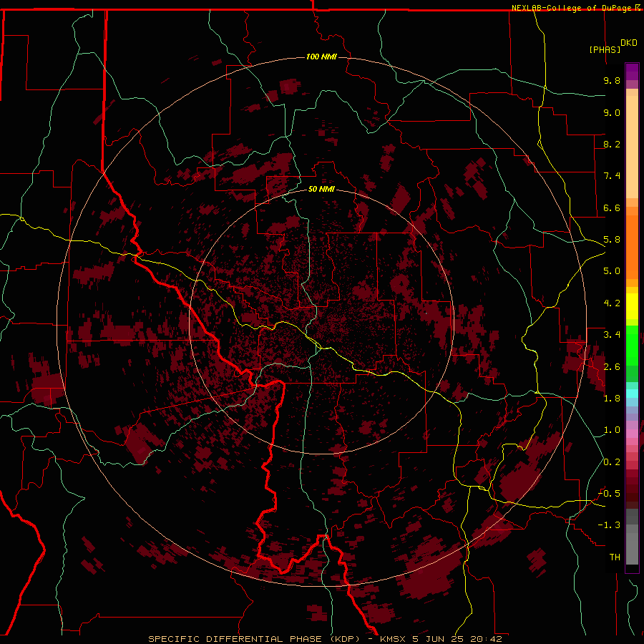Click the 3.4 scale value

(x=612, y=335)
